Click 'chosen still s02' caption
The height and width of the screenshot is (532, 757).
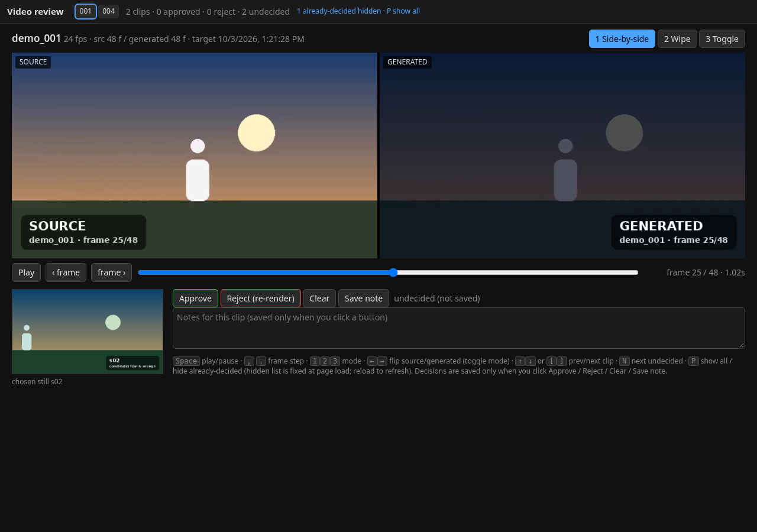point(37,382)
